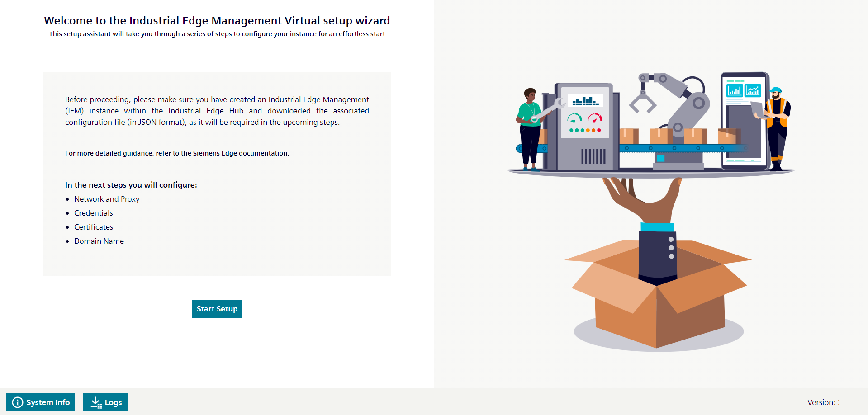Select the Domain Name bullet item
This screenshot has width=868, height=415.
99,241
